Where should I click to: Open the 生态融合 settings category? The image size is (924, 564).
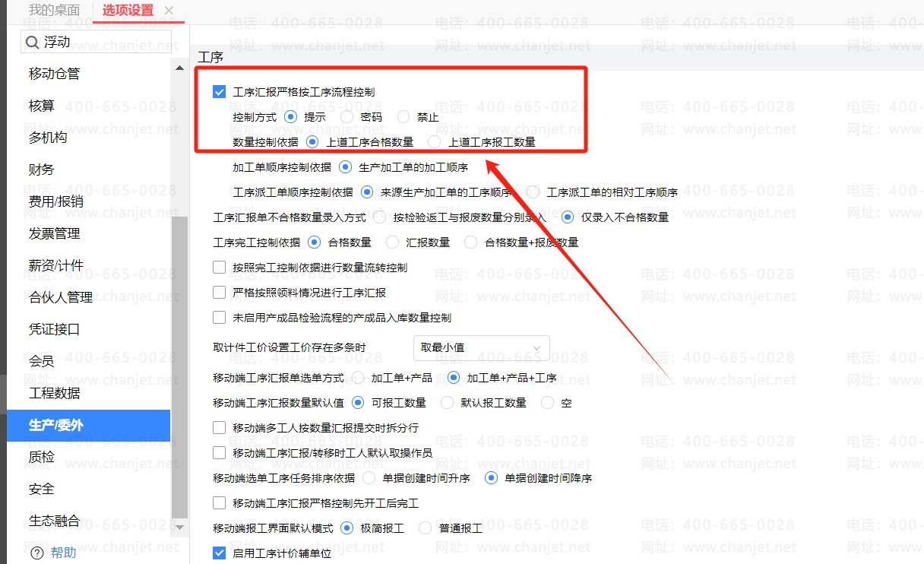pyautogui.click(x=54, y=521)
